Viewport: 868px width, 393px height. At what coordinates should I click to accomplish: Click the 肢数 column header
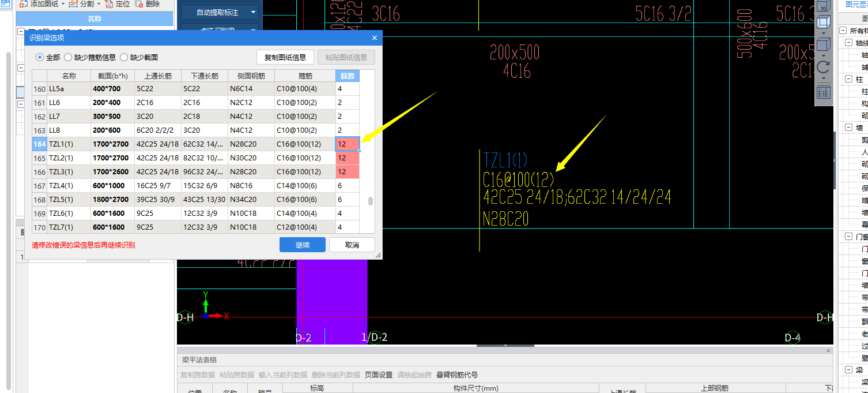[x=348, y=76]
